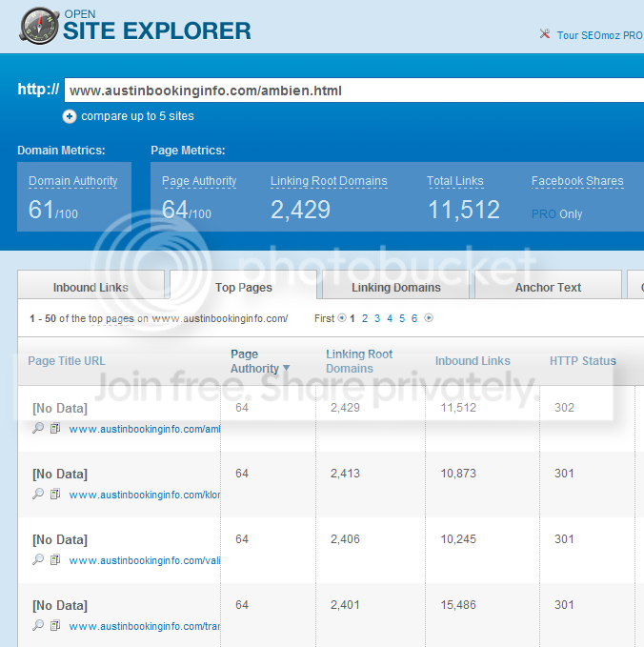The width and height of the screenshot is (644, 647).
Task: Go to results page 5
Action: 402,318
